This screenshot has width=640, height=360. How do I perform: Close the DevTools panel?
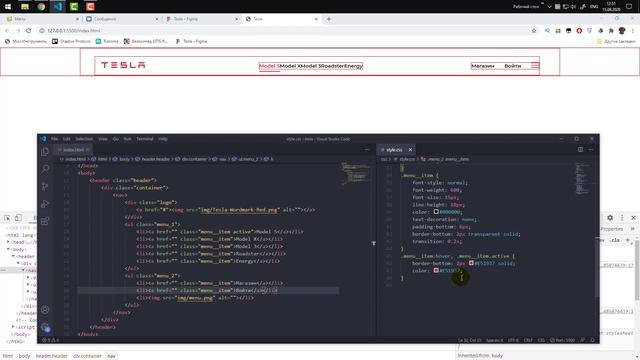click(x=633, y=218)
